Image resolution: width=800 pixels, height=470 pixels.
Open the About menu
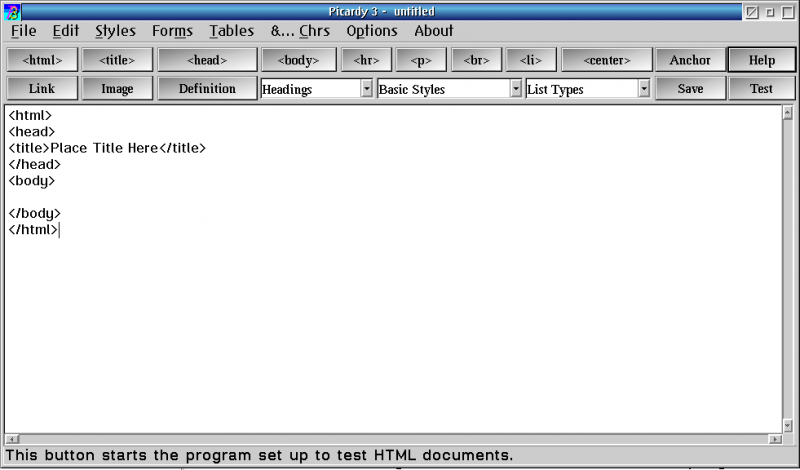434,31
